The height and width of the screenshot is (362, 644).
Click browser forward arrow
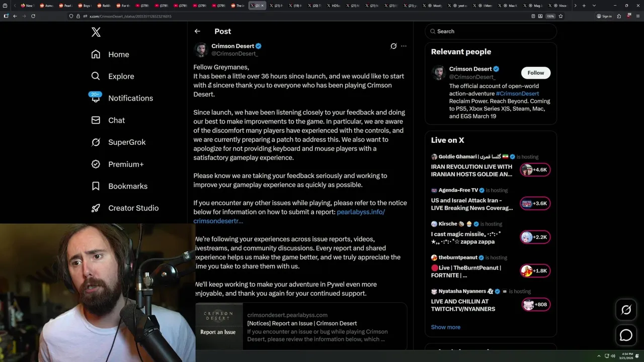click(x=24, y=16)
